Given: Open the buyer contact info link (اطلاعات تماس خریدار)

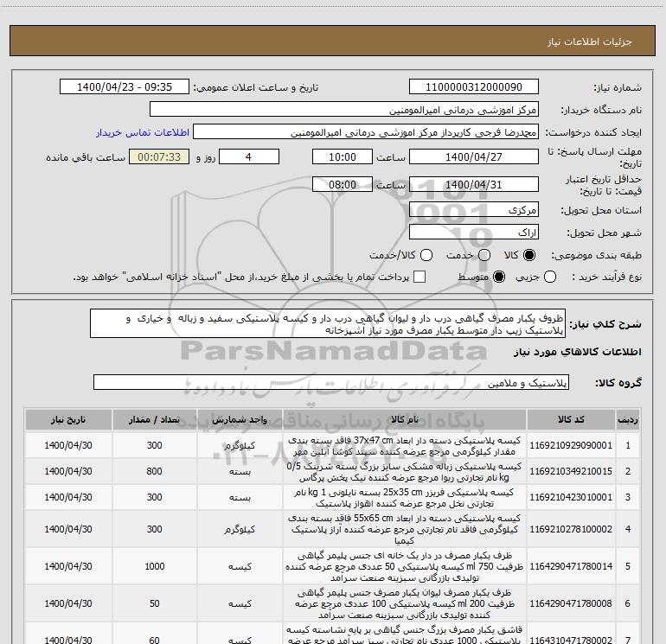Looking at the screenshot, I should [x=143, y=132].
